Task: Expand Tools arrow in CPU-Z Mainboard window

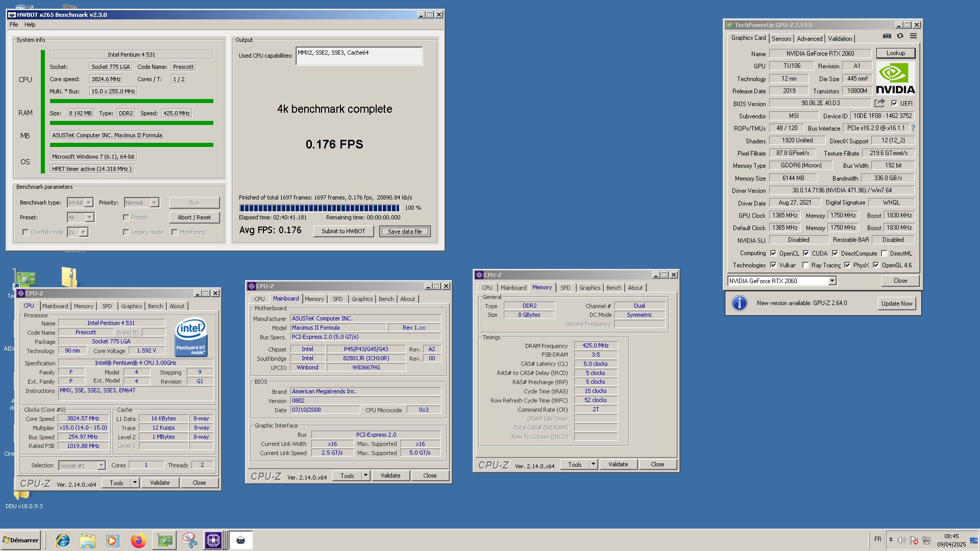Action: pyautogui.click(x=365, y=475)
